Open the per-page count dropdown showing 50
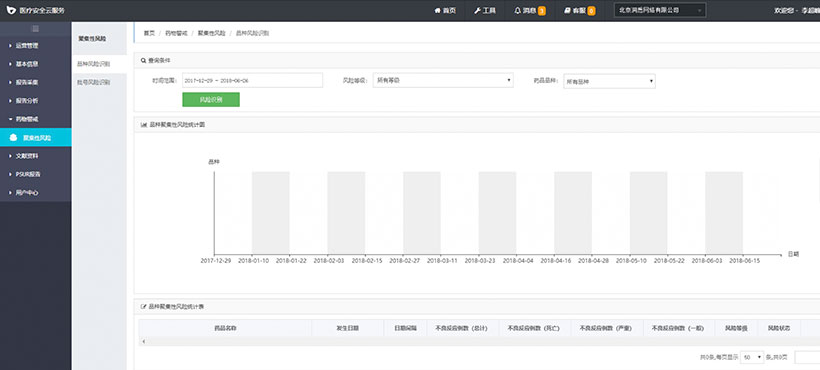The width and height of the screenshot is (820, 370). tap(752, 357)
